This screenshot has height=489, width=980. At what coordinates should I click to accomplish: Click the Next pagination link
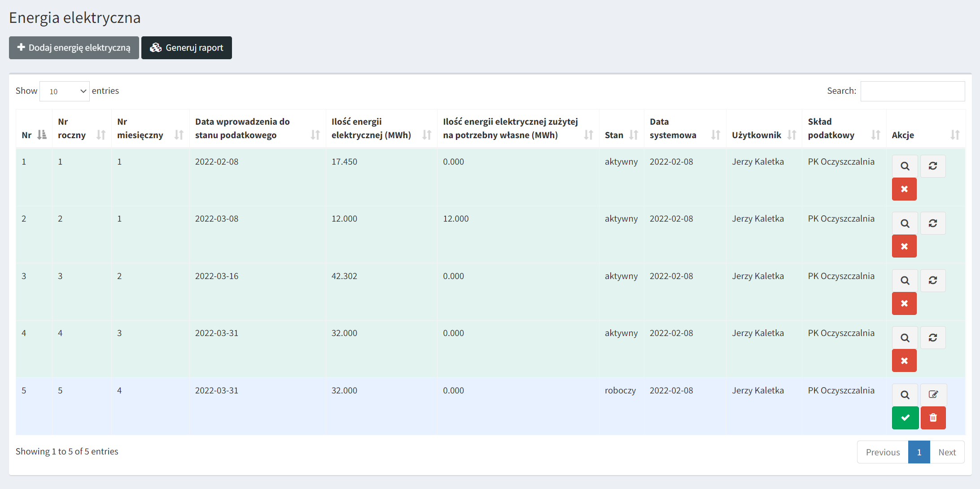click(947, 452)
